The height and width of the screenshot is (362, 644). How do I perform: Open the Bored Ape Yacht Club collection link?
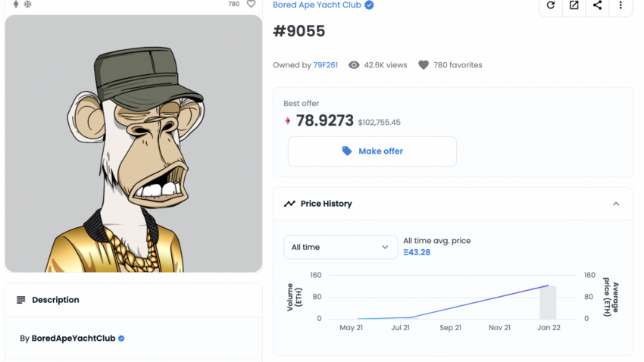(317, 5)
